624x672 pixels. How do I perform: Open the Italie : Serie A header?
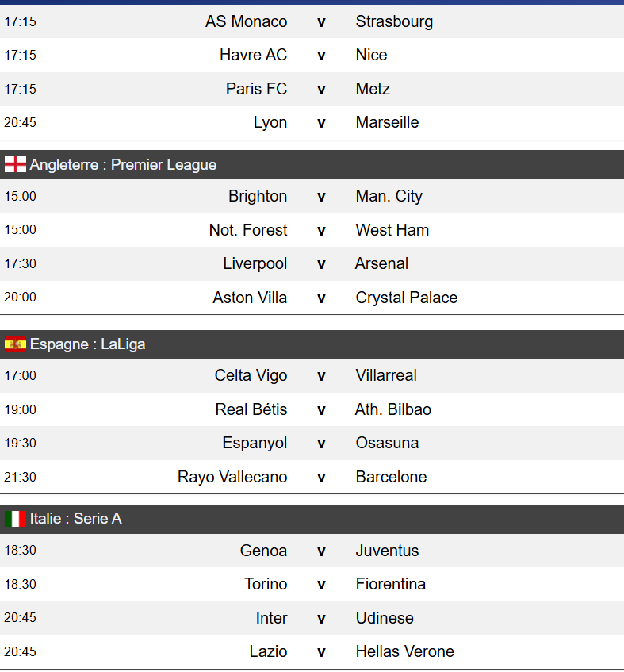(76, 519)
